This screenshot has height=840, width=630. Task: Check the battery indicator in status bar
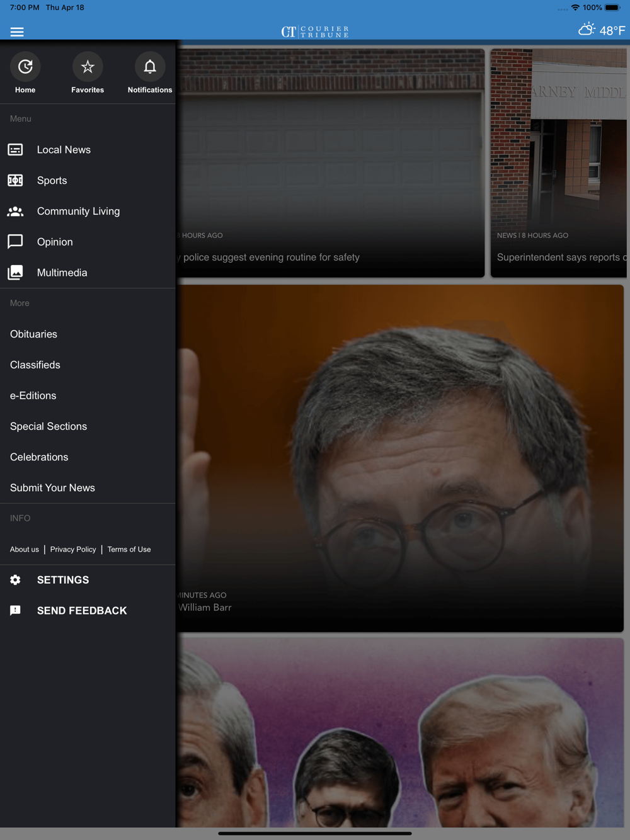point(613,8)
